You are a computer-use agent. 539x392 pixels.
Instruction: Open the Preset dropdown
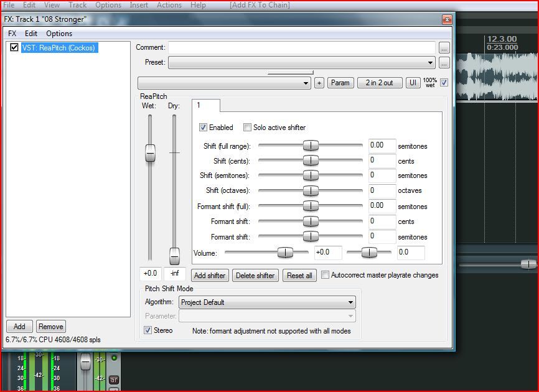tap(301, 63)
